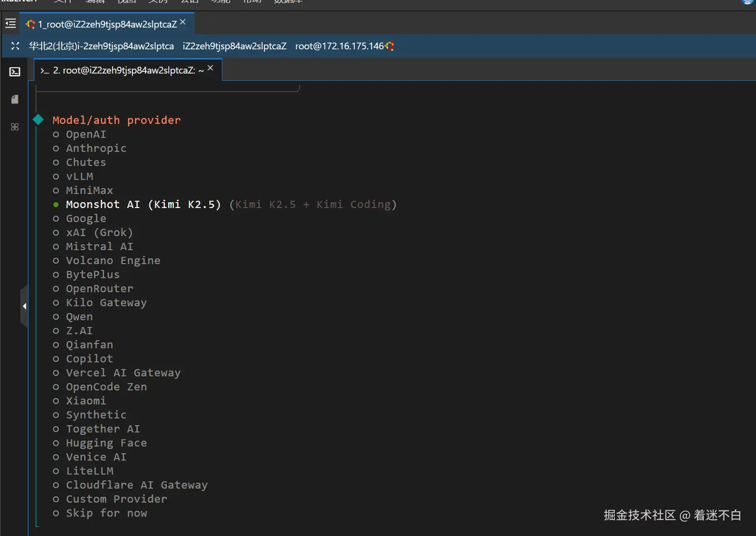The image size is (756, 536).
Task: Choose the Copilot provider option
Action: click(x=83, y=359)
